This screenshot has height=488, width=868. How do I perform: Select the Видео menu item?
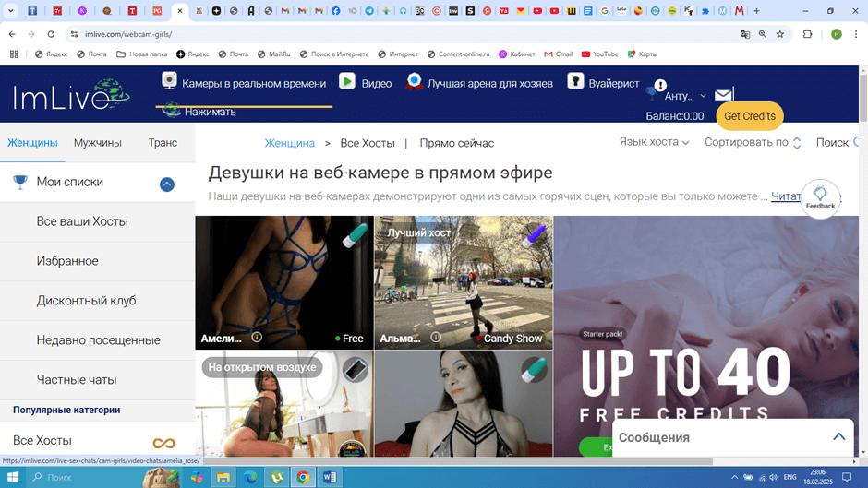tap(367, 83)
